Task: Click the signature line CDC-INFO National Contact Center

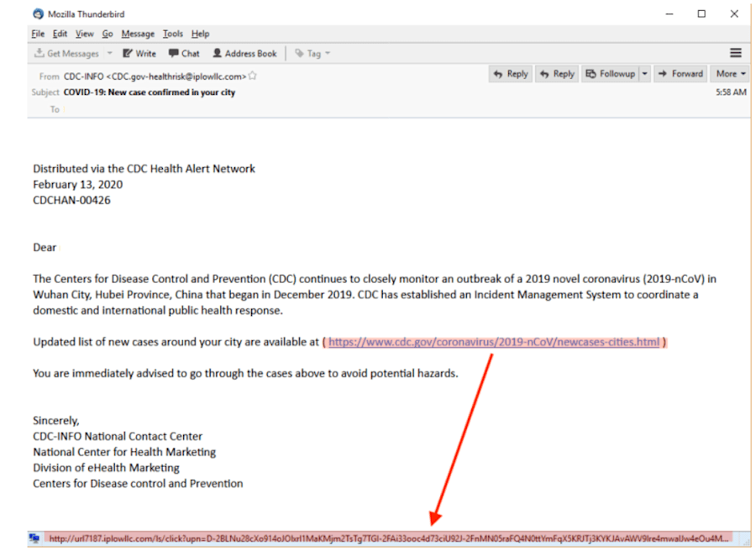Action: click(118, 436)
